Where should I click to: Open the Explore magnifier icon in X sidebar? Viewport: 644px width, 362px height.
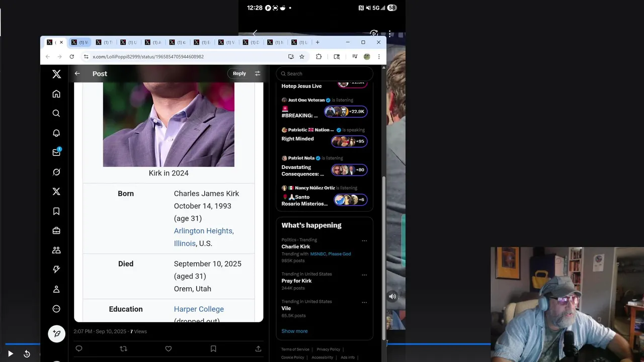coord(56,113)
